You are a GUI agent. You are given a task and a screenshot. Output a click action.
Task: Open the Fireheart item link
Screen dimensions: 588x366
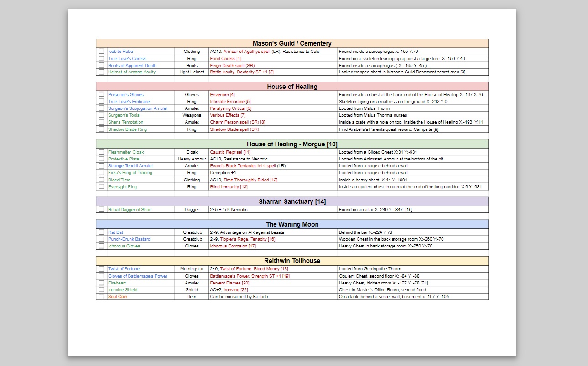[117, 283]
